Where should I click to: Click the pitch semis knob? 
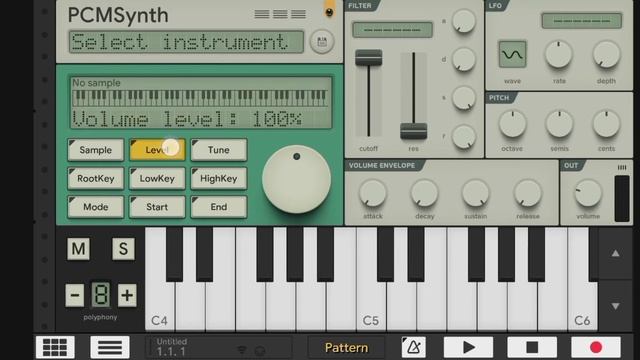coord(559,124)
